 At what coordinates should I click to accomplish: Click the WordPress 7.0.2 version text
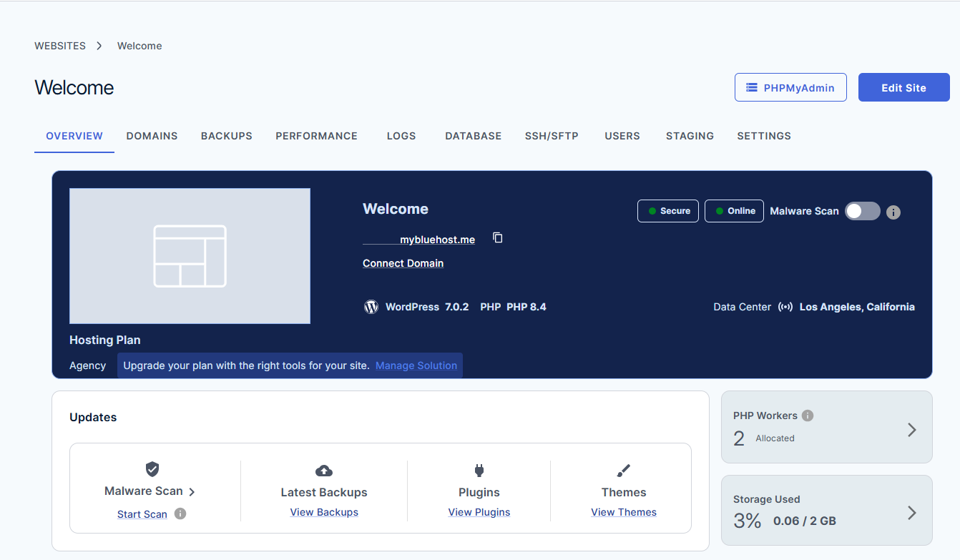tap(427, 307)
